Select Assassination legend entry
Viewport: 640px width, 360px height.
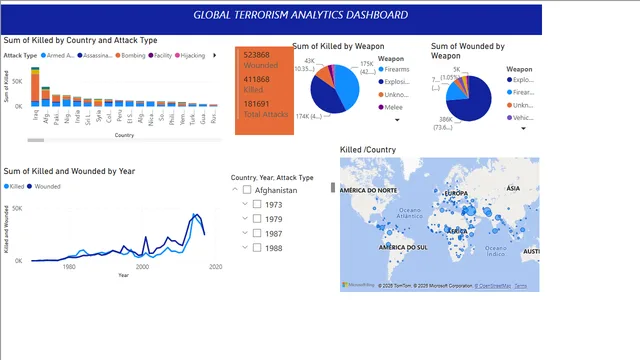[95, 56]
